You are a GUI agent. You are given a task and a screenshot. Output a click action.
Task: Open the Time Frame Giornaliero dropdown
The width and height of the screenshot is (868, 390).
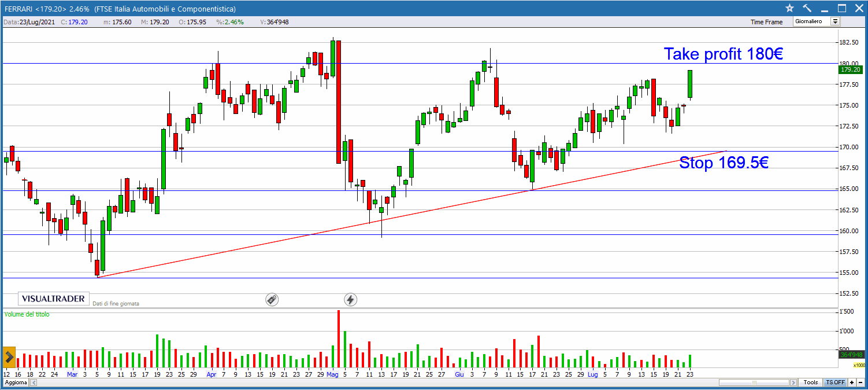click(x=817, y=21)
